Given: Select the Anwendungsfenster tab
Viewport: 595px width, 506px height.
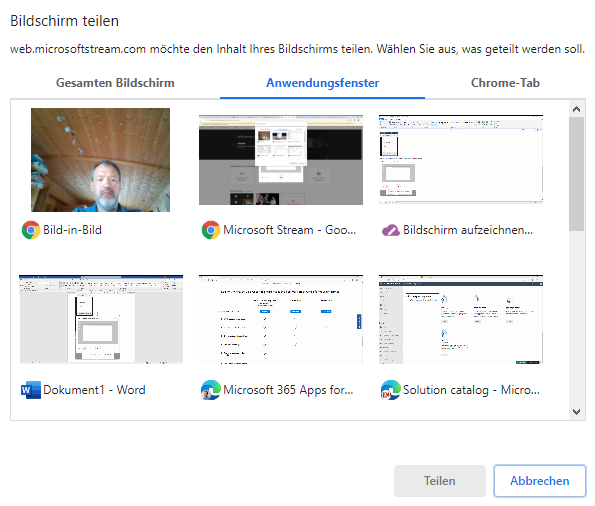Looking at the screenshot, I should [323, 83].
